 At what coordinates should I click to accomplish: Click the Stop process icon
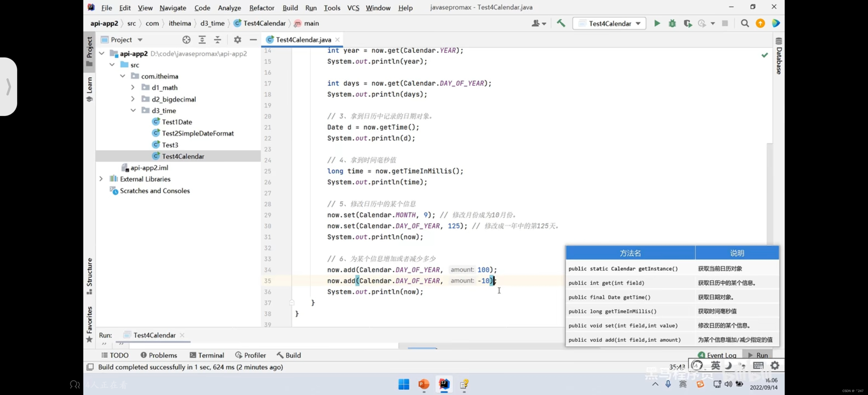[725, 23]
